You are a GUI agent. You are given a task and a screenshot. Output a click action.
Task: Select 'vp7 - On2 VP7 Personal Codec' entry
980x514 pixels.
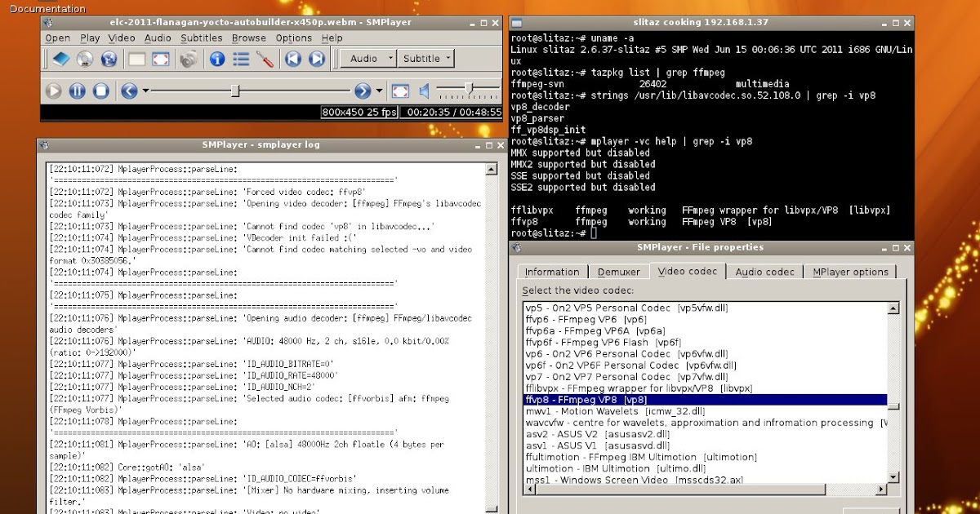click(705, 377)
